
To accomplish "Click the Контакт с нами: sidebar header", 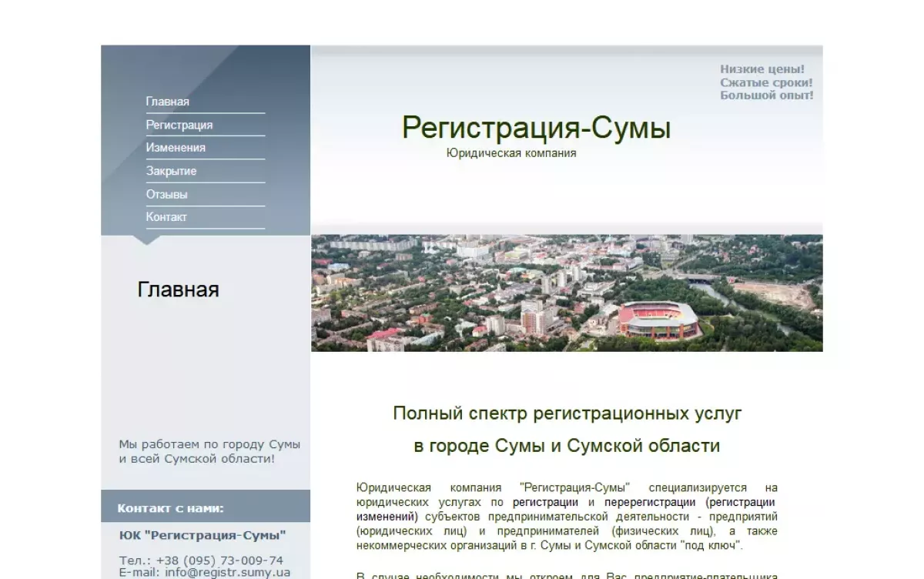I will pyautogui.click(x=171, y=508).
